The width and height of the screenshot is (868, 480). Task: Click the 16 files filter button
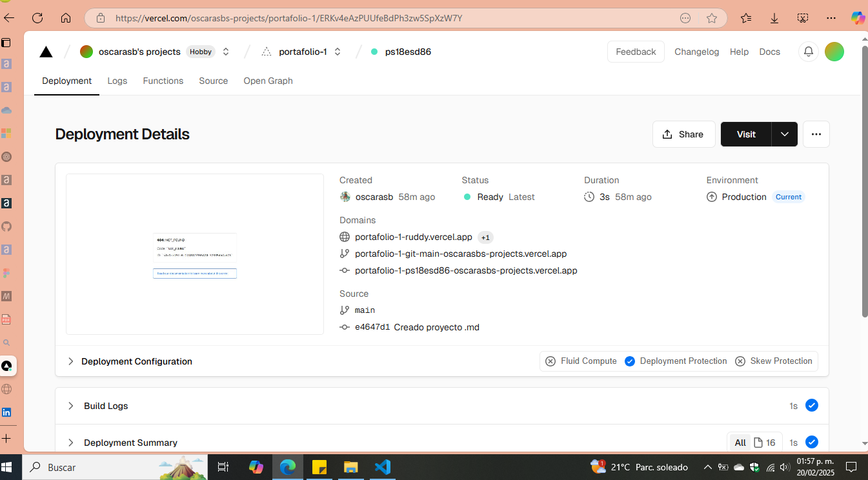tap(765, 443)
